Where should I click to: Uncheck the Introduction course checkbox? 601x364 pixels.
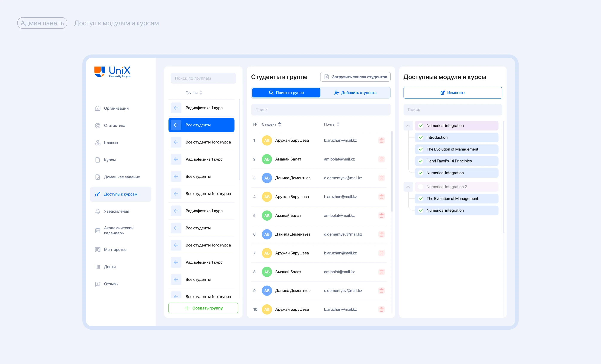point(420,137)
